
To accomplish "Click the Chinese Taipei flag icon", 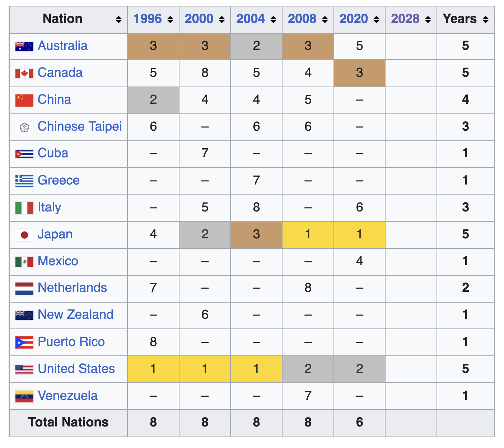I will (x=24, y=127).
